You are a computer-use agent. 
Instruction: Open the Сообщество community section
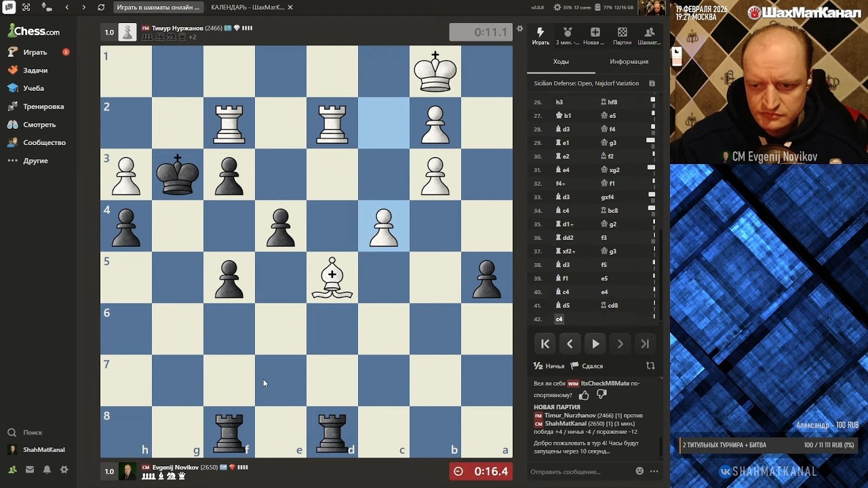pos(44,142)
